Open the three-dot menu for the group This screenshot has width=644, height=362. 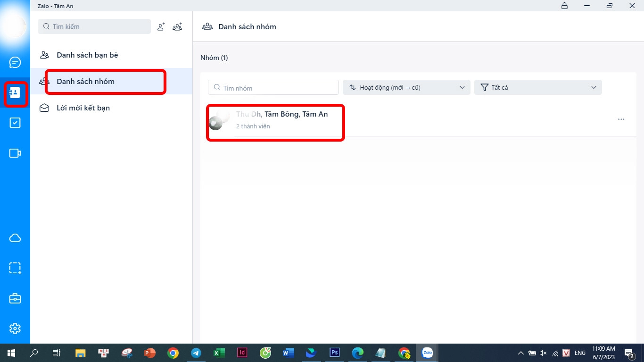[621, 119]
